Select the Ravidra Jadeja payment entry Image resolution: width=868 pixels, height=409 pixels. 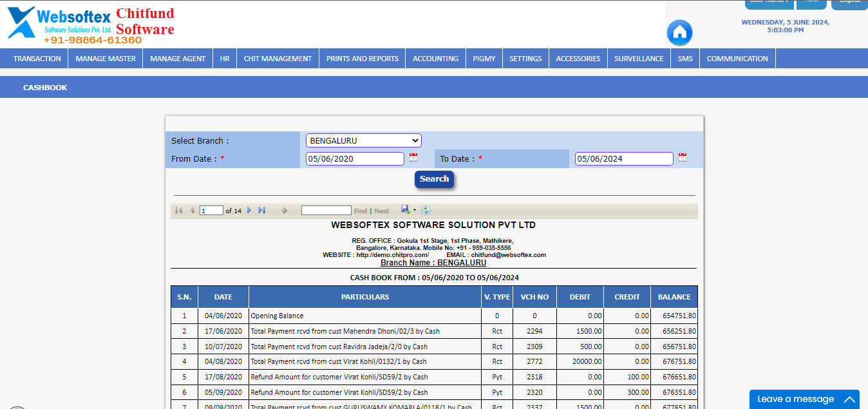point(339,347)
